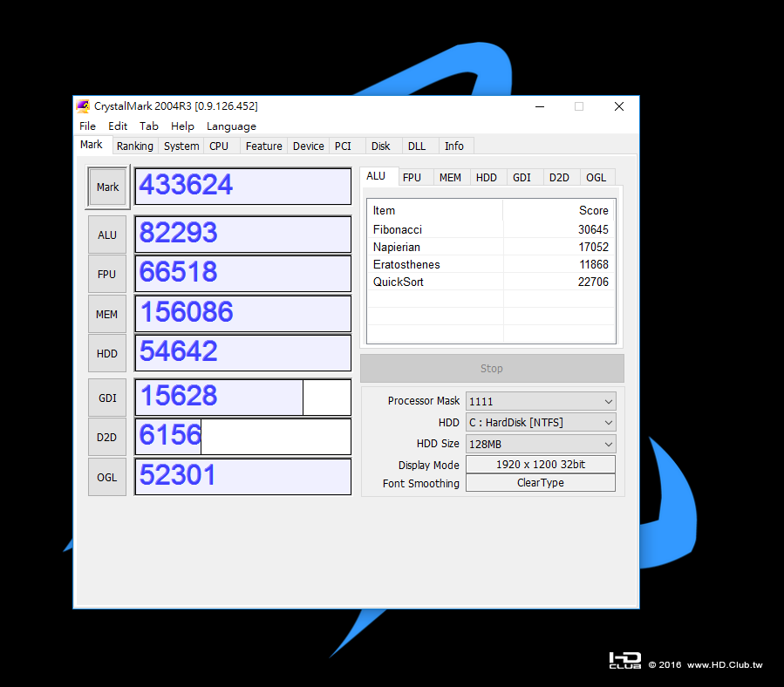
Task: Run the HDD benchmark button
Action: pyautogui.click(x=107, y=354)
